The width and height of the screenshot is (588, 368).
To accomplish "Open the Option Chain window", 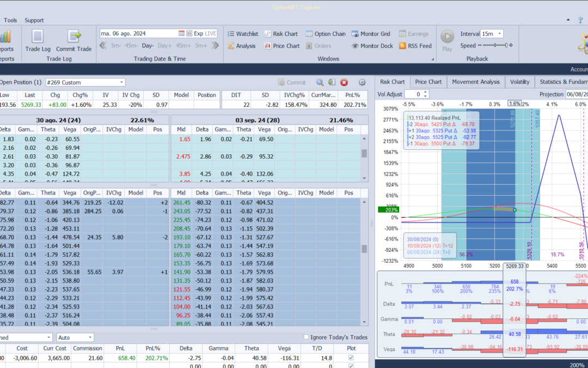I will [x=326, y=34].
